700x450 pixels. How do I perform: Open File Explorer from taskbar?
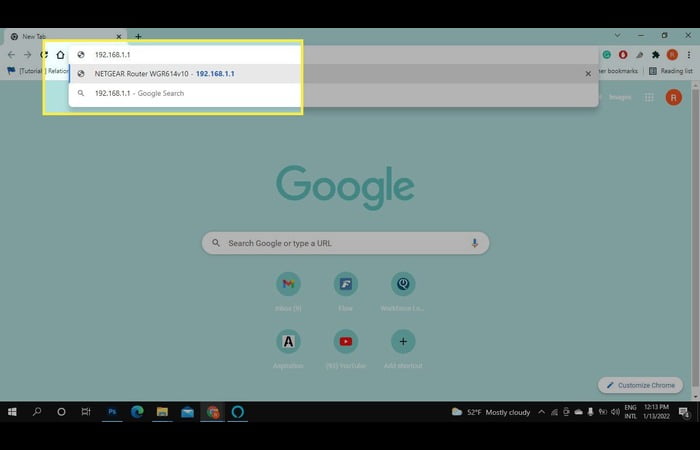point(162,412)
